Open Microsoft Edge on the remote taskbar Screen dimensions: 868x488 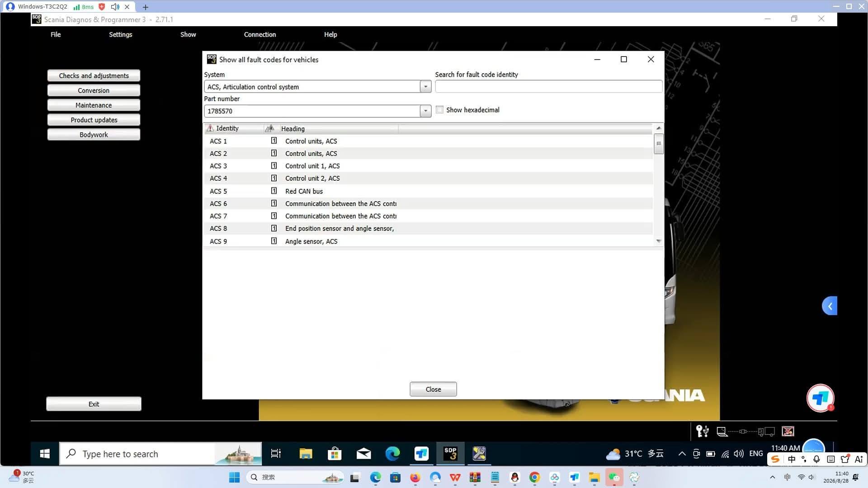[x=392, y=454]
